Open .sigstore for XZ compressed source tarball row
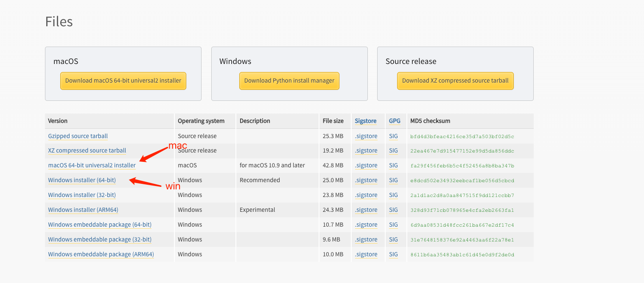 point(366,150)
